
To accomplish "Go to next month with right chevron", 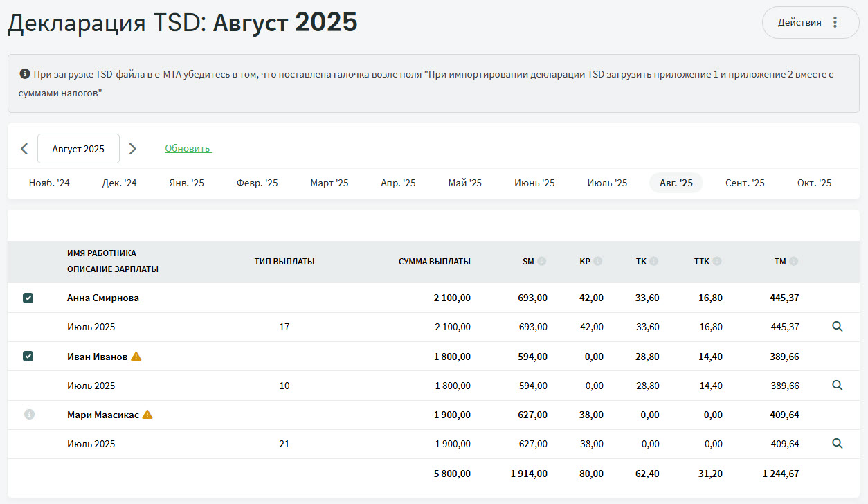I will point(133,149).
